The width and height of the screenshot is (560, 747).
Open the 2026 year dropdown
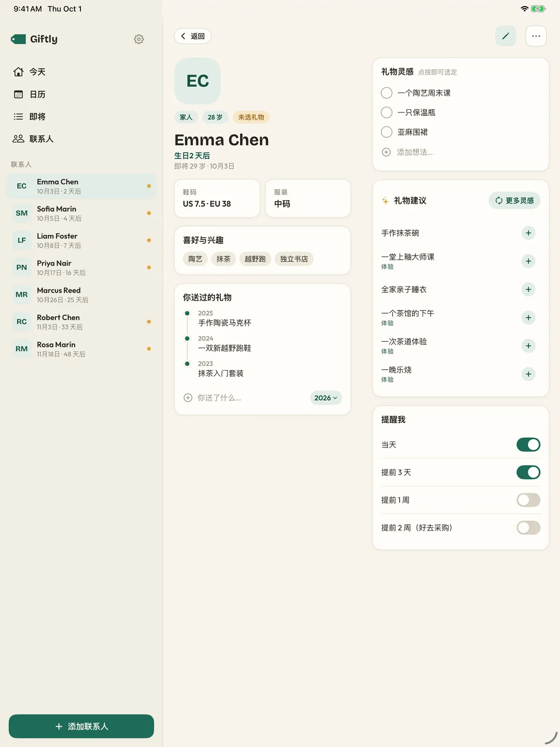[326, 398]
